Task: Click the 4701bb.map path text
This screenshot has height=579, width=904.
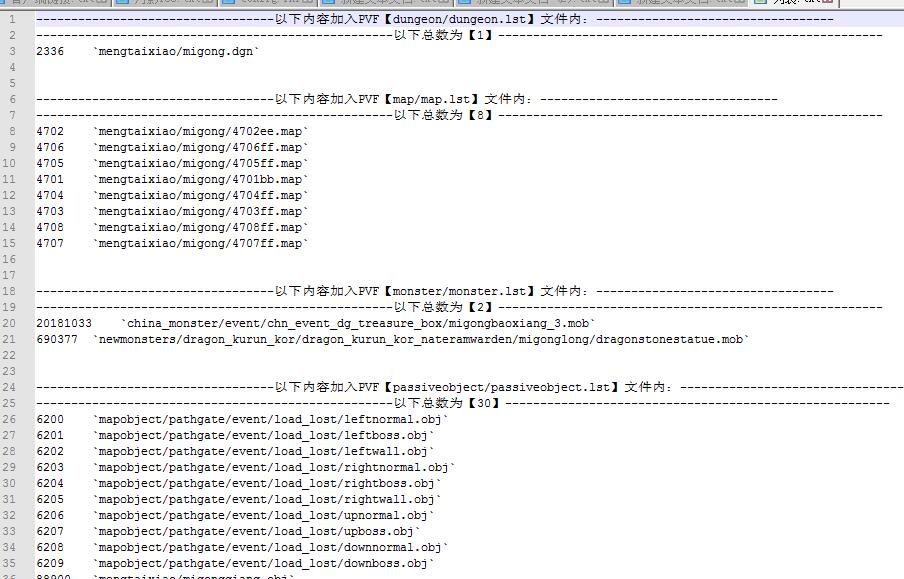Action: (x=200, y=179)
